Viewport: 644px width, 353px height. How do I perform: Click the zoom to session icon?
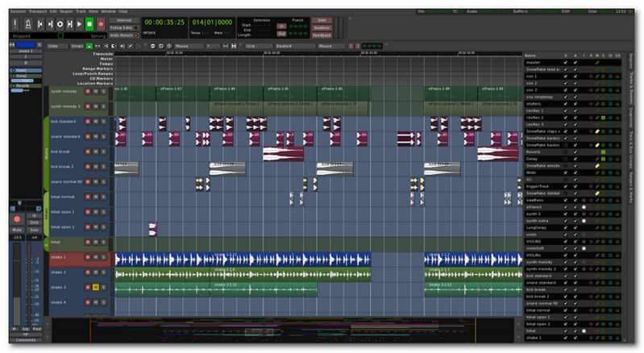coord(169,46)
